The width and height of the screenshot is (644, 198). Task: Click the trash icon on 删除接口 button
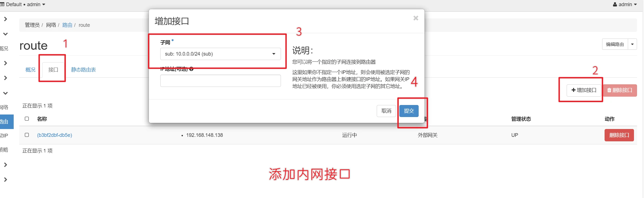609,90
